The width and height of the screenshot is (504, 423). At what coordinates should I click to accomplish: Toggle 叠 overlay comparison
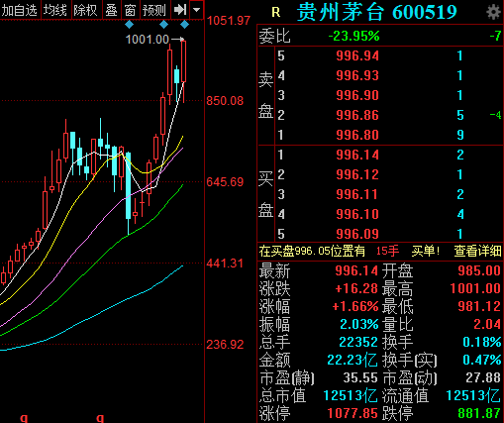coord(112,10)
